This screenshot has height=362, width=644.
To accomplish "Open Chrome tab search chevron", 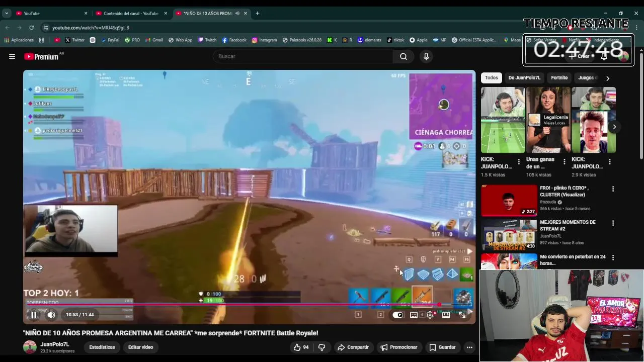I will pyautogui.click(x=7, y=13).
